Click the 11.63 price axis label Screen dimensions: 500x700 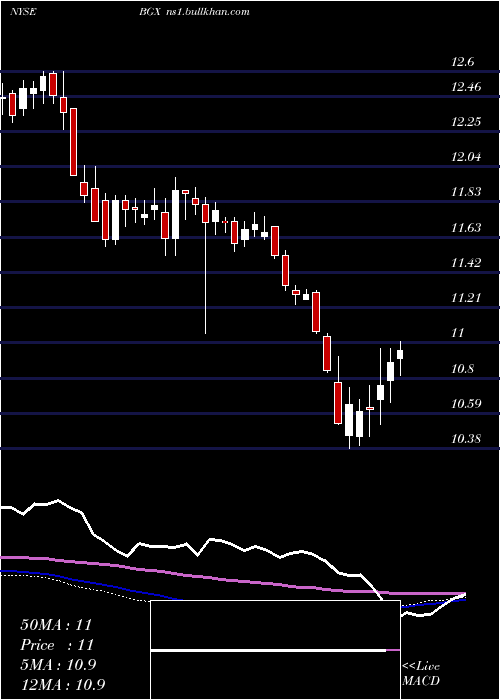pyautogui.click(x=466, y=228)
